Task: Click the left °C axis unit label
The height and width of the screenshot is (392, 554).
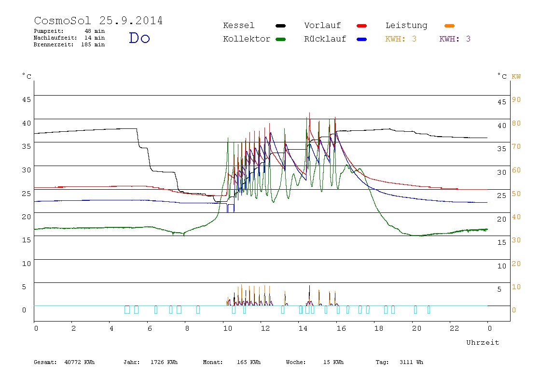Action: coord(27,76)
